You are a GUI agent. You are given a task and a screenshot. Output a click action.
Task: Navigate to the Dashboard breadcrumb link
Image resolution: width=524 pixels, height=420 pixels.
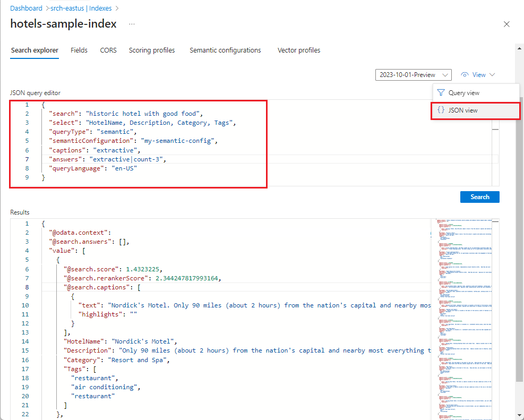[x=26, y=8]
